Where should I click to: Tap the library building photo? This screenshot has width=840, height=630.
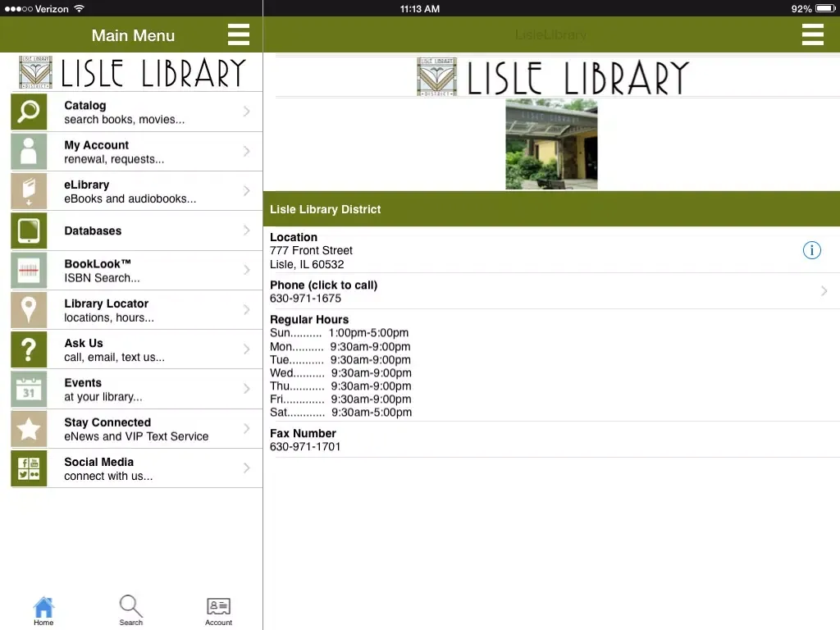(551, 144)
